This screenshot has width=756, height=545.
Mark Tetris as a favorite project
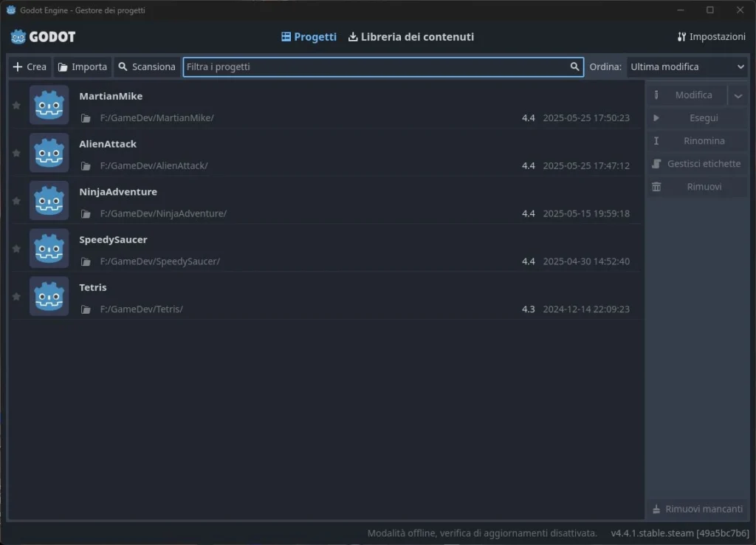pyautogui.click(x=16, y=296)
